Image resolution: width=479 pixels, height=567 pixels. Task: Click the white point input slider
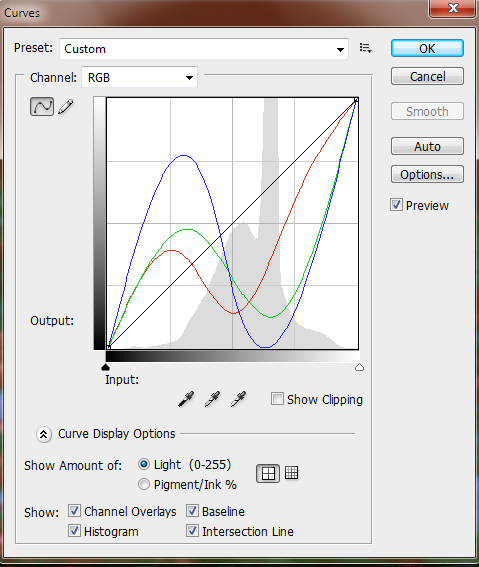click(x=359, y=367)
